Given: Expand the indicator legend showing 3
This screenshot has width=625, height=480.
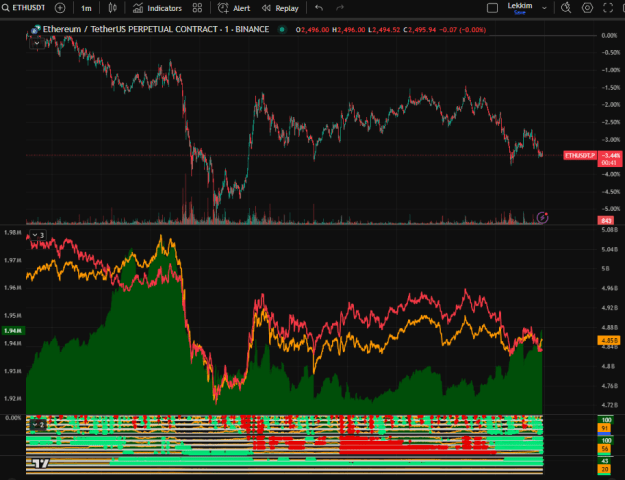Looking at the screenshot, I should pos(38,235).
